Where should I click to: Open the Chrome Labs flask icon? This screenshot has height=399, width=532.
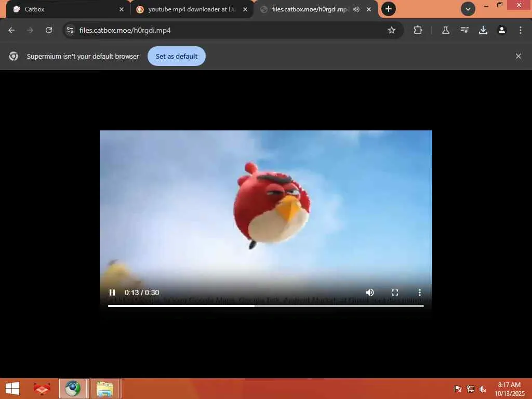pos(446,30)
